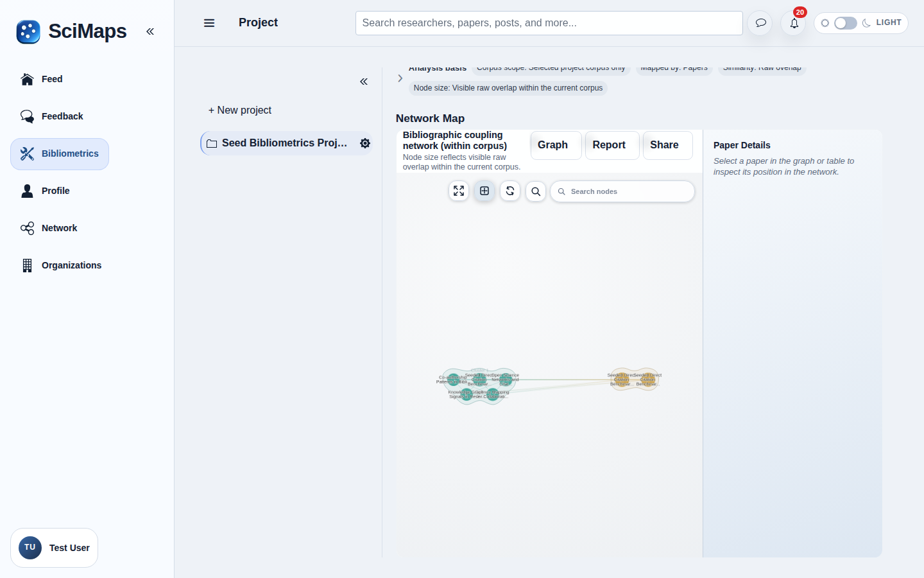
Task: Switch to the Report tab
Action: click(x=612, y=145)
